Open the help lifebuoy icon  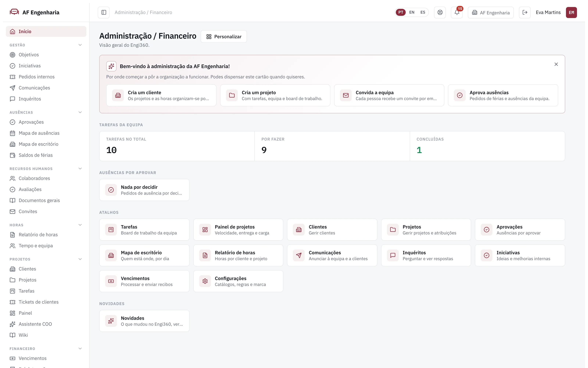click(440, 12)
